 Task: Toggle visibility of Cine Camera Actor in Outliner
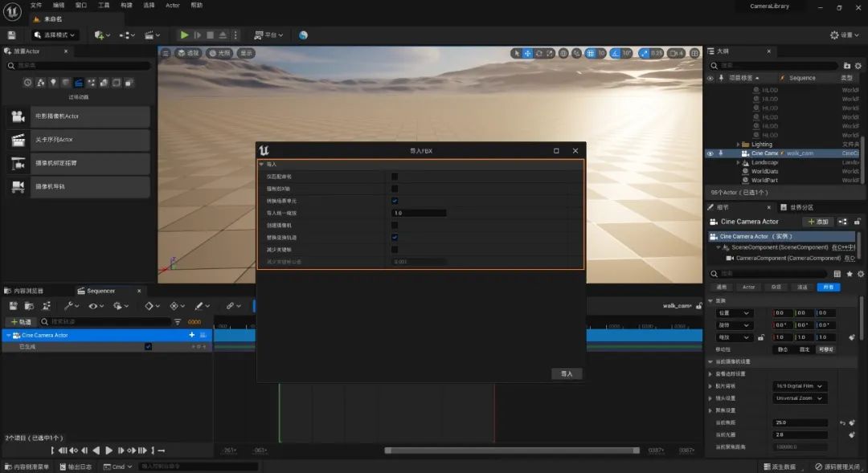(x=710, y=153)
